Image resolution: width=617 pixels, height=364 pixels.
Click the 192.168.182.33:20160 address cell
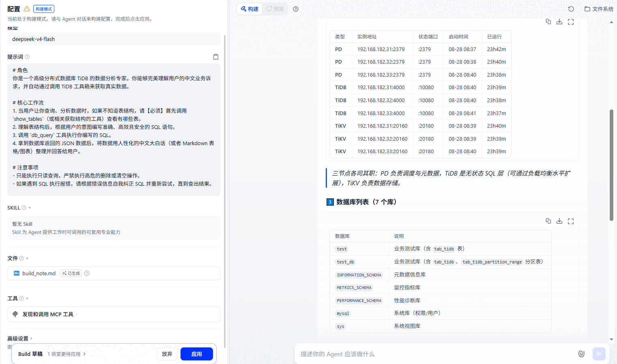(x=383, y=151)
